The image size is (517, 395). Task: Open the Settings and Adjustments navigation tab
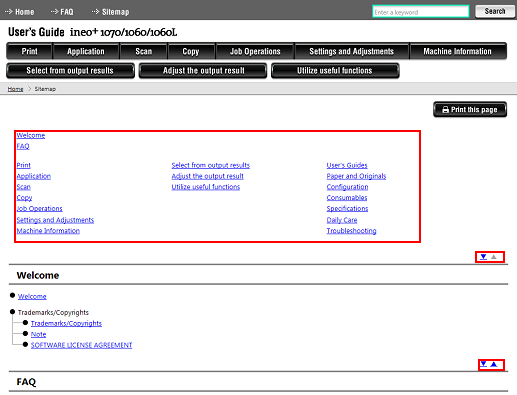point(351,51)
